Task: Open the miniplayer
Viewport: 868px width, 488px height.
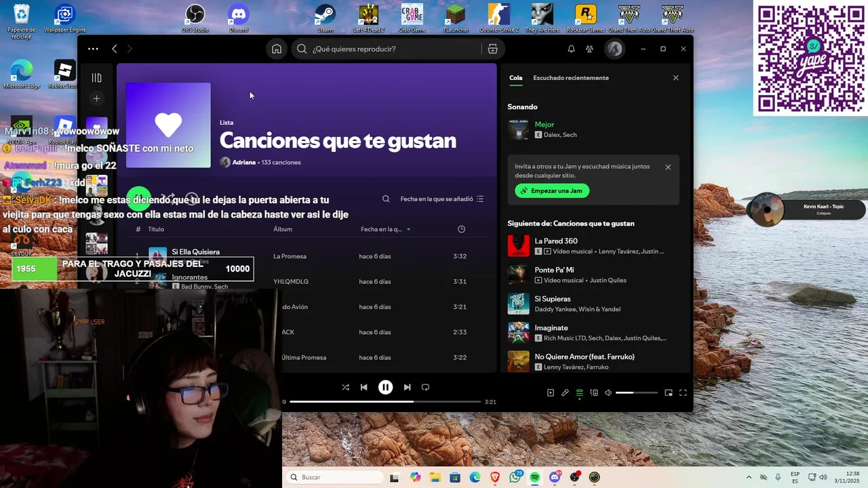Action: 669,392
